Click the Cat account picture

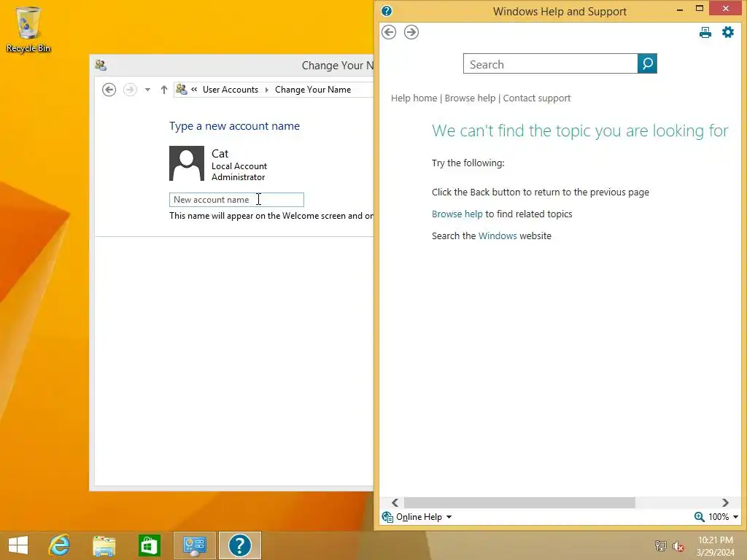[187, 163]
